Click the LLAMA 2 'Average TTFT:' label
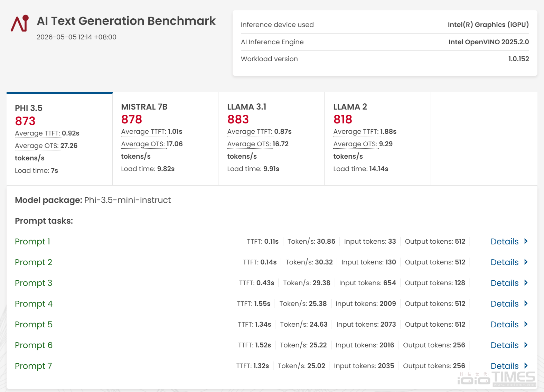This screenshot has height=392, width=544. (x=356, y=132)
